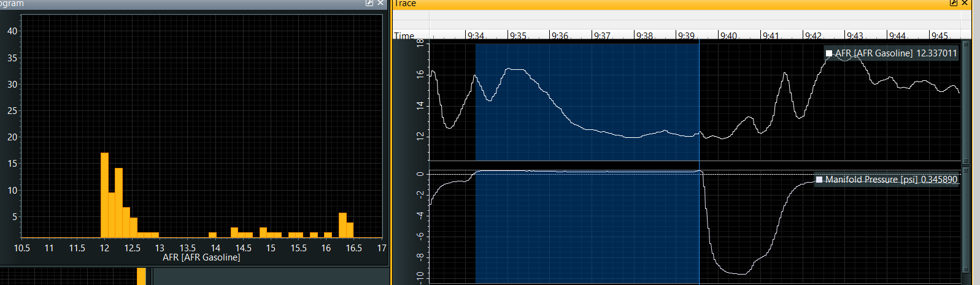
Task: Click the 9:41 mark on the time ruler
Action: tap(770, 36)
